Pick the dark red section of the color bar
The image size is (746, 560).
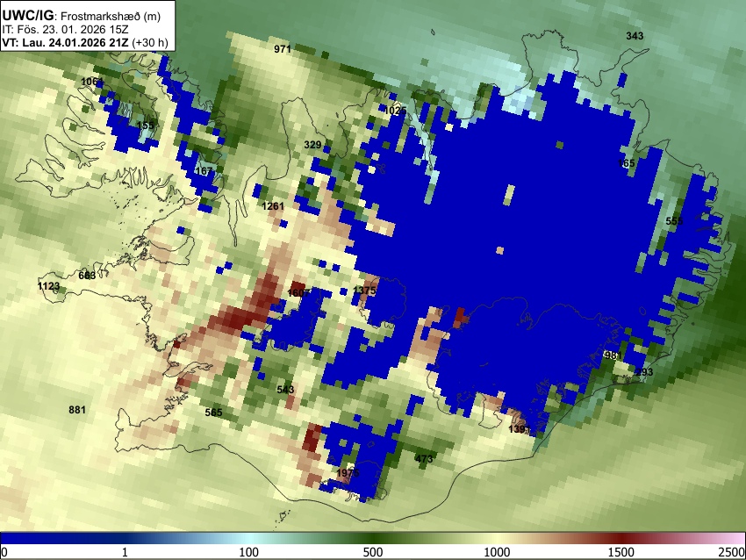621,539
